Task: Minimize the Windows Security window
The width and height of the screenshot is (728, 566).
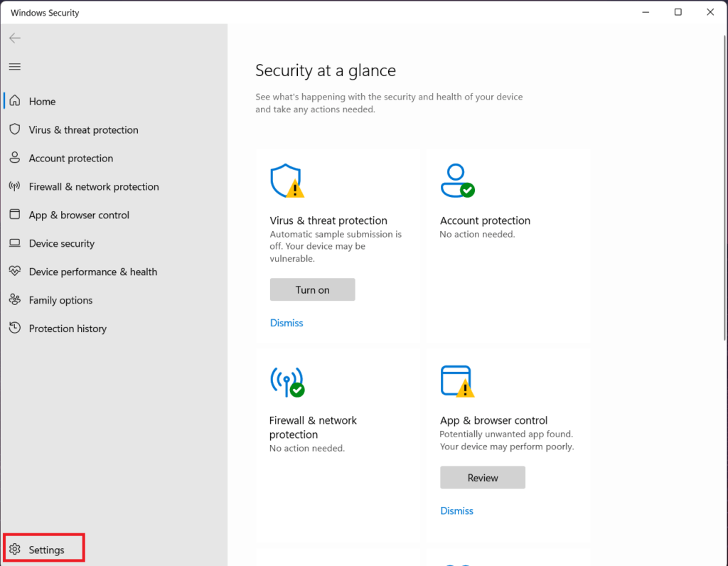Action: pos(646,12)
